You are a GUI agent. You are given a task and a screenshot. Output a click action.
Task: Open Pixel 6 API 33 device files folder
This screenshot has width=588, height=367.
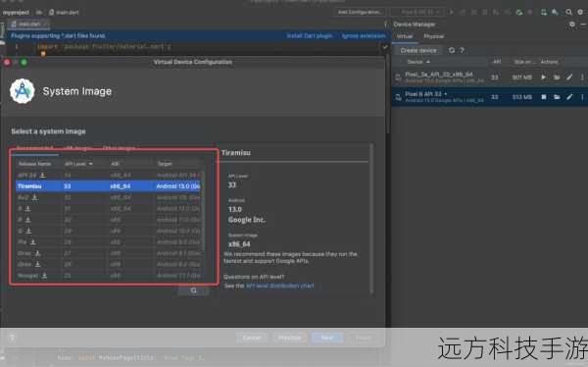557,97
